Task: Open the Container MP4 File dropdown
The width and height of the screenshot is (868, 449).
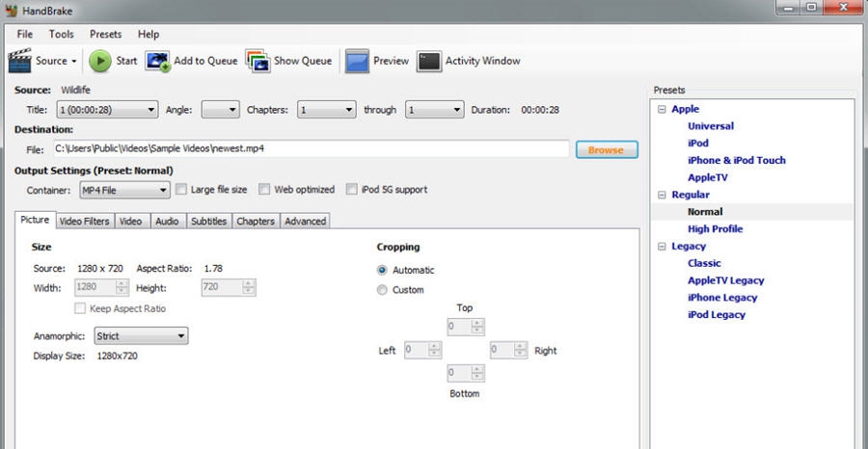Action: (124, 190)
